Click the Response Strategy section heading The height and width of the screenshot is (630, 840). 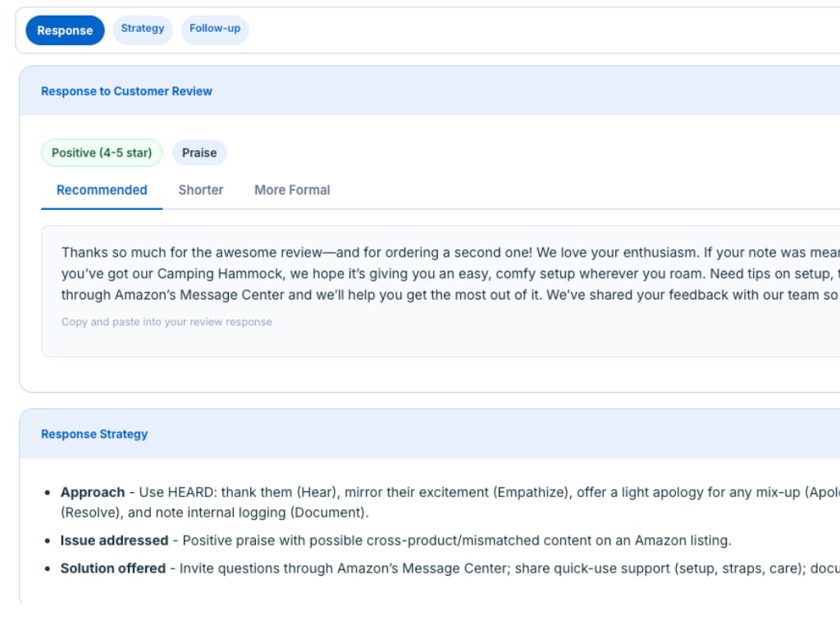point(94,434)
